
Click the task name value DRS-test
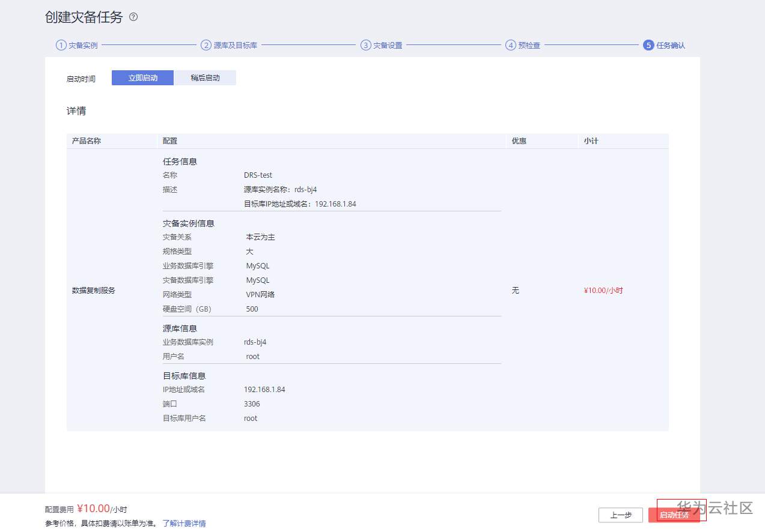tap(258, 175)
